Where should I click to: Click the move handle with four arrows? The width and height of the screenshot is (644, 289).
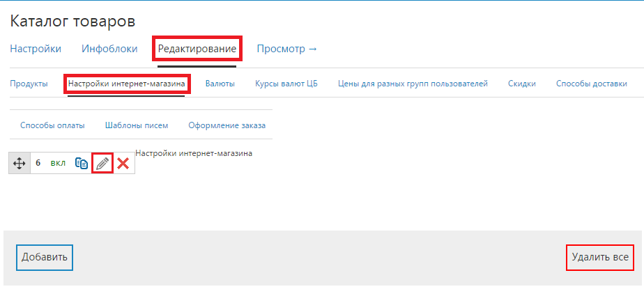(20, 163)
